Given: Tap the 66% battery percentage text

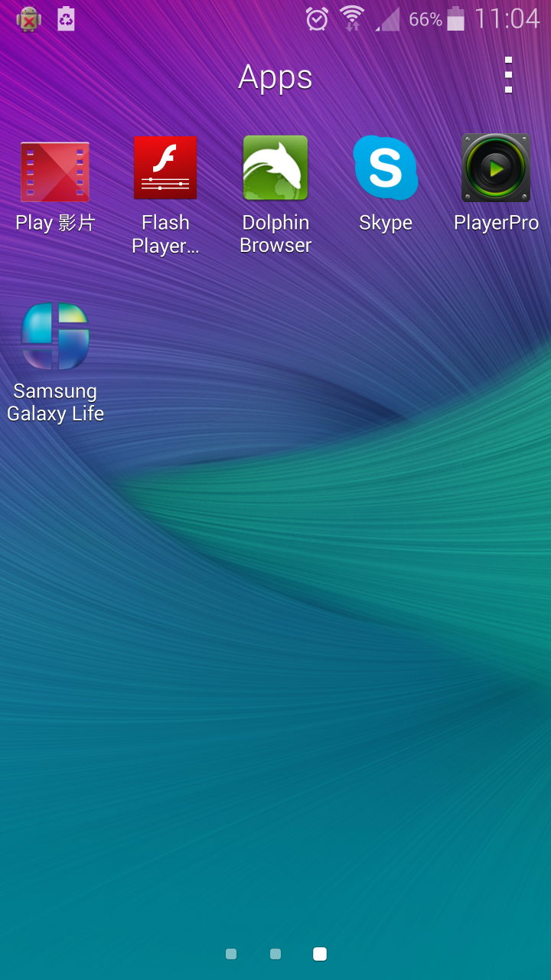Looking at the screenshot, I should pyautogui.click(x=425, y=19).
